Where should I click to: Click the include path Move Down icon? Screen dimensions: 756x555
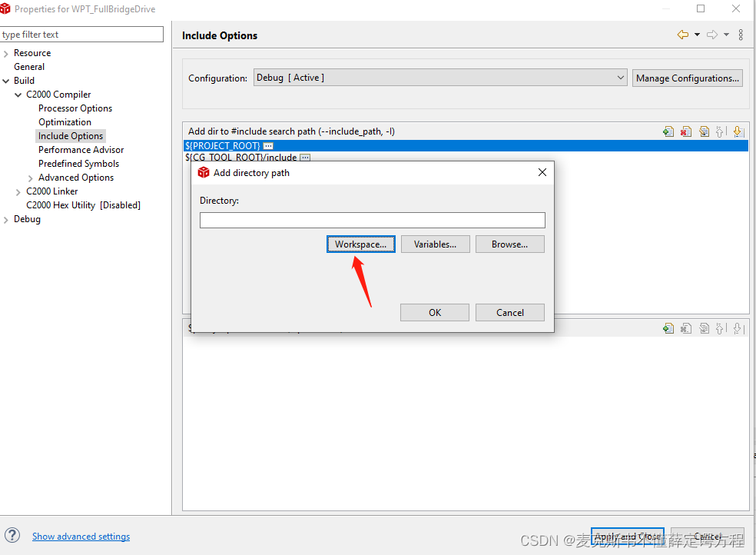pos(738,131)
